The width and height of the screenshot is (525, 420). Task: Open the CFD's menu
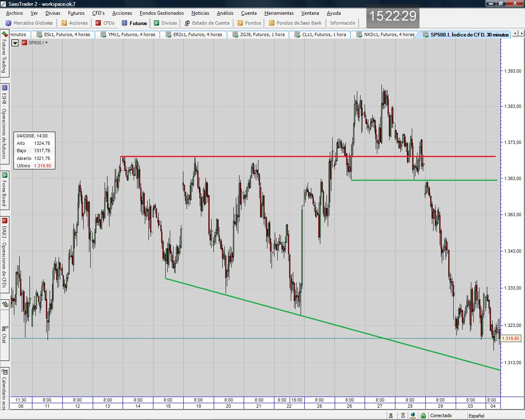click(x=98, y=13)
